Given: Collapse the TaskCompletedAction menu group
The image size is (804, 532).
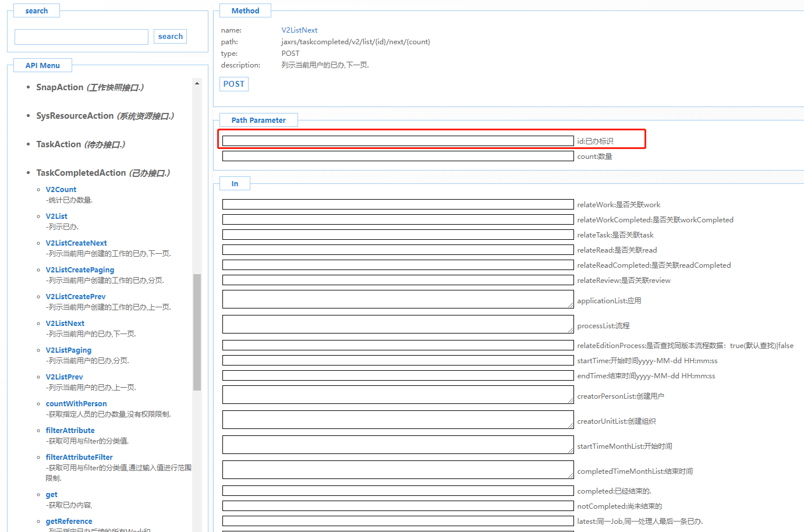Looking at the screenshot, I should pos(102,173).
